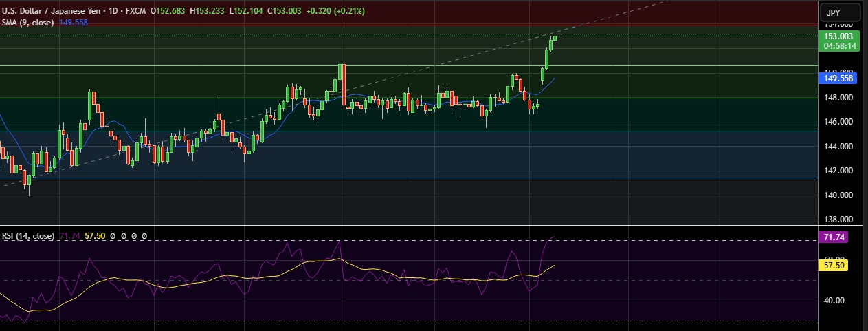Click the 40.00 level on RSI scale
This screenshot has width=868, height=331.
point(836,301)
